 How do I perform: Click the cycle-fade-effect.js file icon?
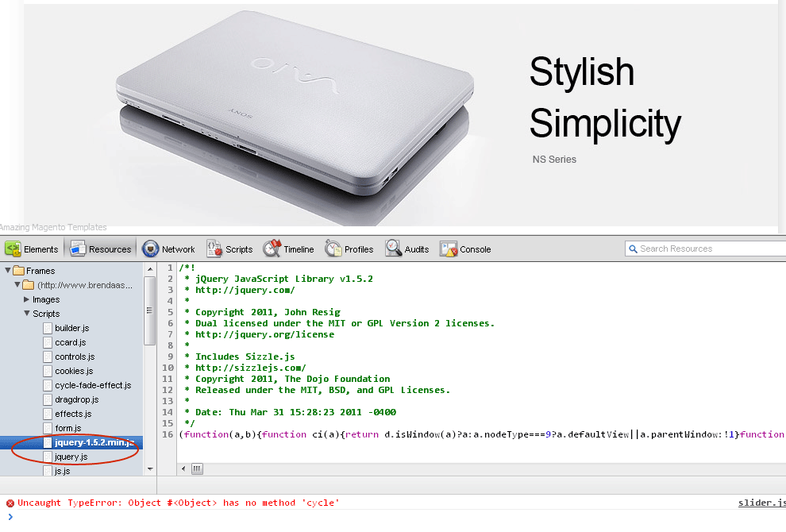48,386
